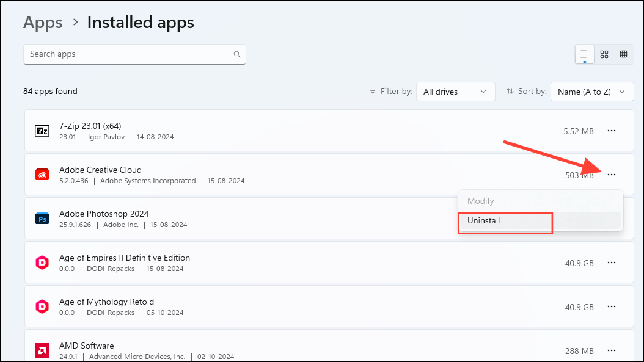This screenshot has height=362, width=644.
Task: Click Age of Empires II Definitive Edition name
Action: tap(125, 258)
